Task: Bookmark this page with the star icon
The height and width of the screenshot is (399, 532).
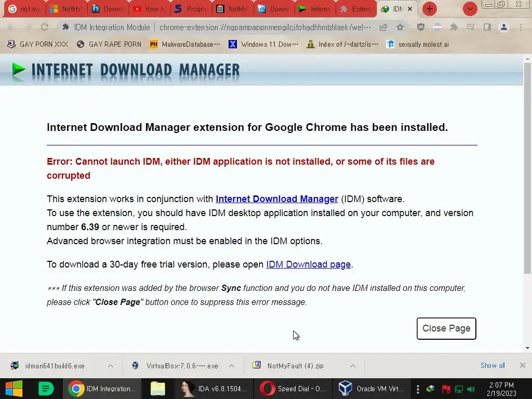Action: click(x=400, y=27)
